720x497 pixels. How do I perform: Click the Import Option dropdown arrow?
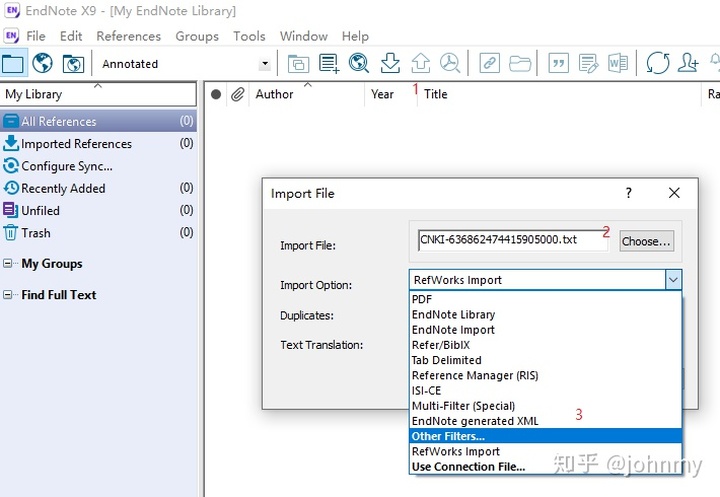[x=673, y=280]
